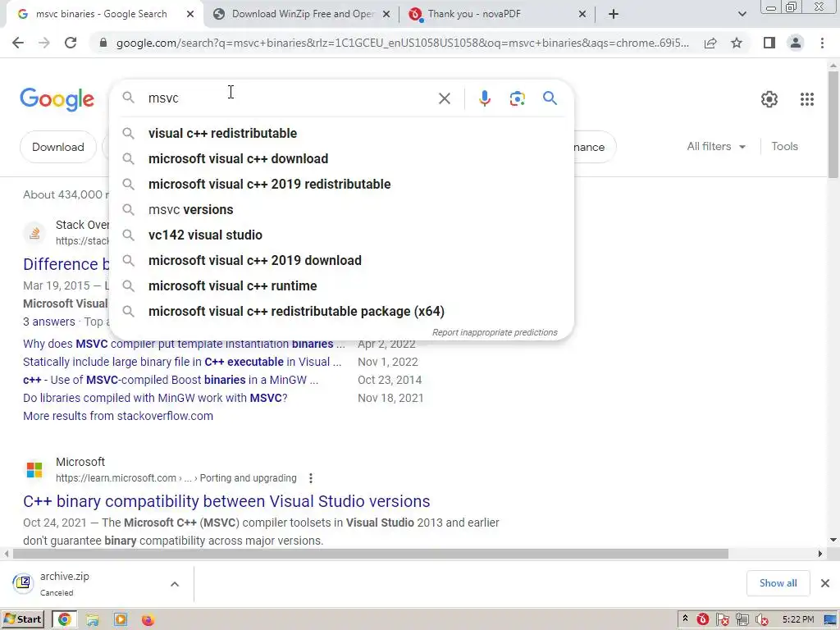Click the share page icon in address bar
840x630 pixels.
(x=710, y=43)
